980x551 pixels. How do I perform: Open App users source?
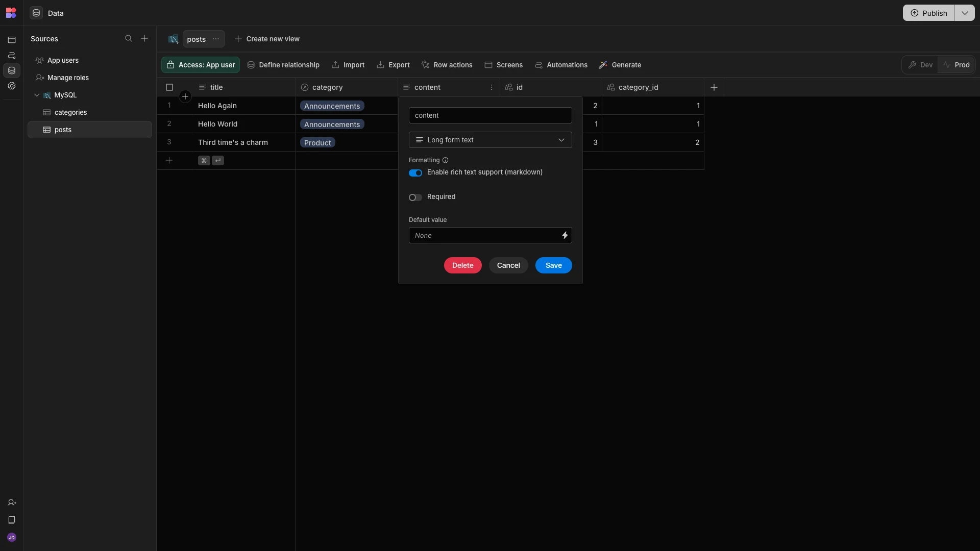click(90, 60)
